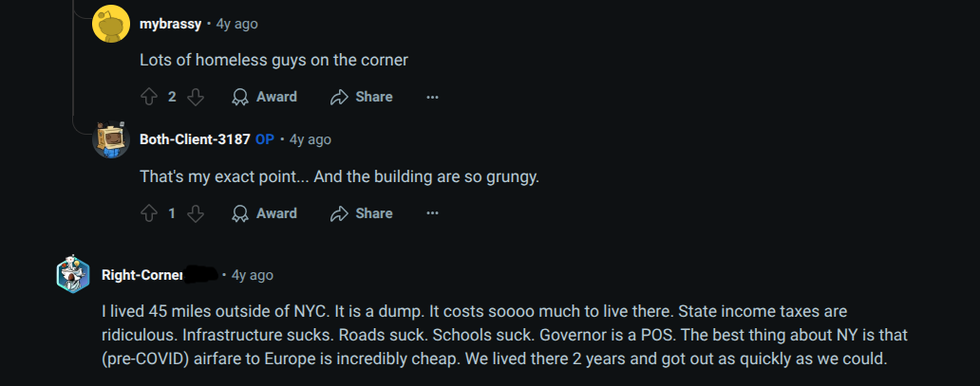Visit Both-Client-3187 username link
Viewport: 980px width, 386px height.
195,139
